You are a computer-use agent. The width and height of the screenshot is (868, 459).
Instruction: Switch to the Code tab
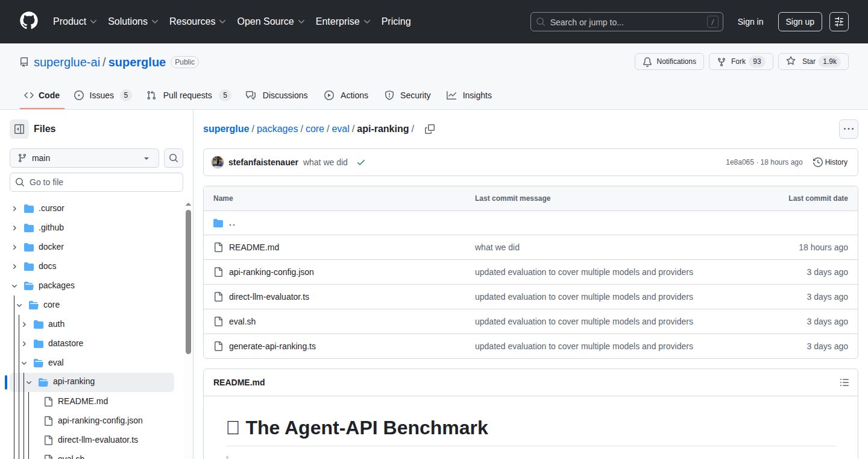(x=42, y=95)
